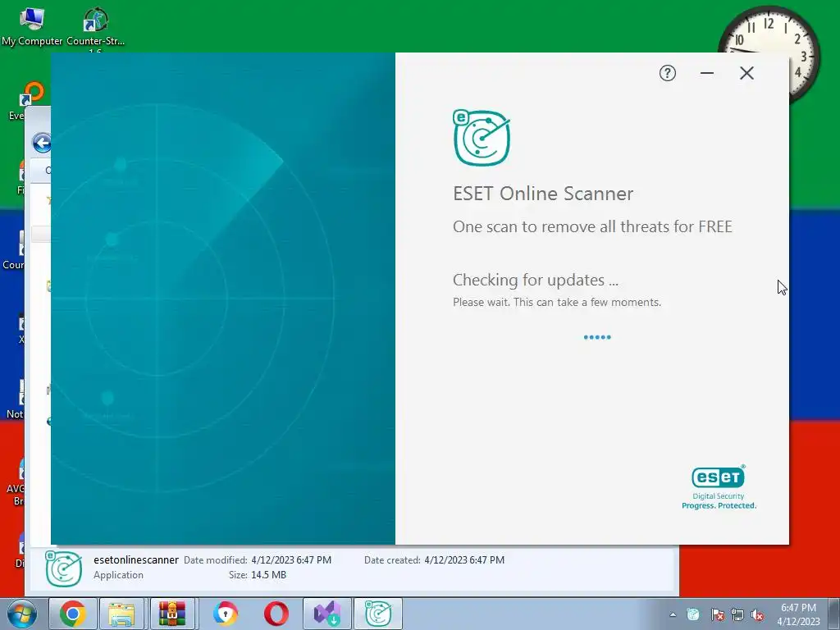Click the ESET Online Scanner title text
This screenshot has height=630, width=840.
pos(543,194)
